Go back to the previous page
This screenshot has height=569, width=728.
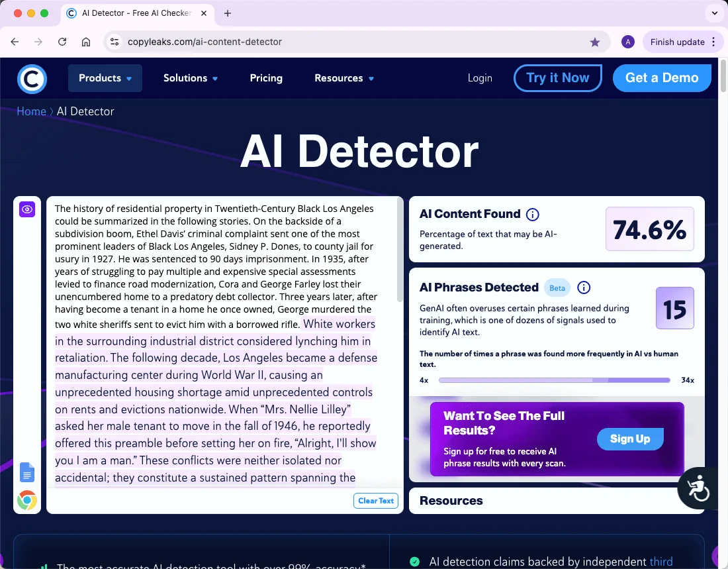tap(15, 42)
